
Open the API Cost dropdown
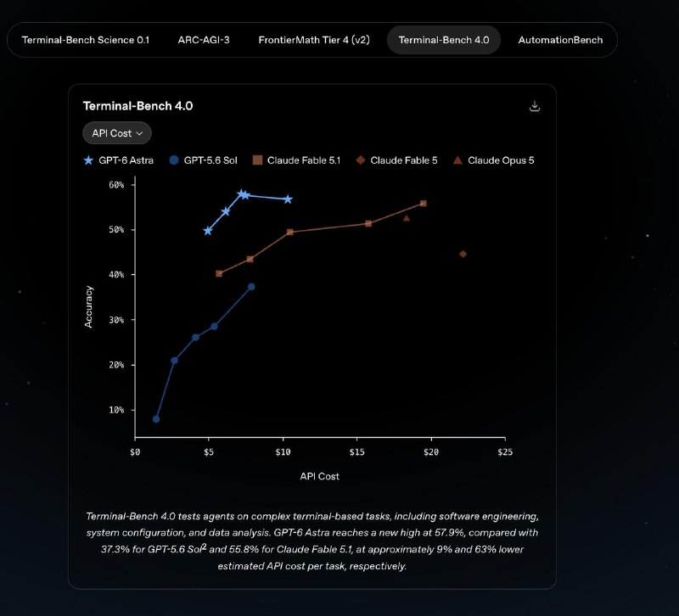117,133
